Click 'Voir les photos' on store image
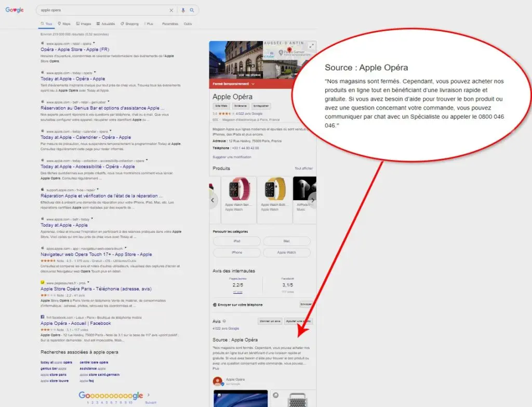Image resolution: width=532 pixels, height=407 pixels. pyautogui.click(x=249, y=75)
